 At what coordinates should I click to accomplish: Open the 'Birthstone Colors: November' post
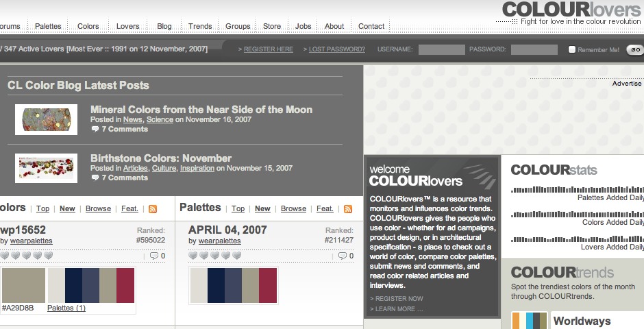point(161,158)
